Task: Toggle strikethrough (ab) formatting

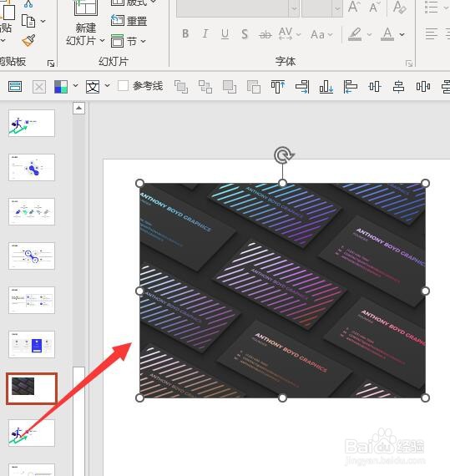Action: point(265,34)
